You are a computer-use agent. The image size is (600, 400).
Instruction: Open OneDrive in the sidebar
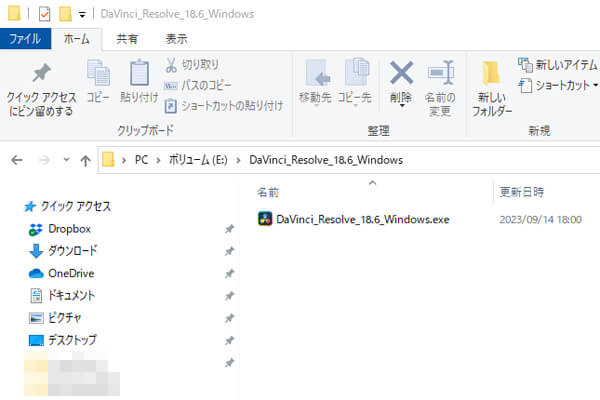pyautogui.click(x=62, y=273)
